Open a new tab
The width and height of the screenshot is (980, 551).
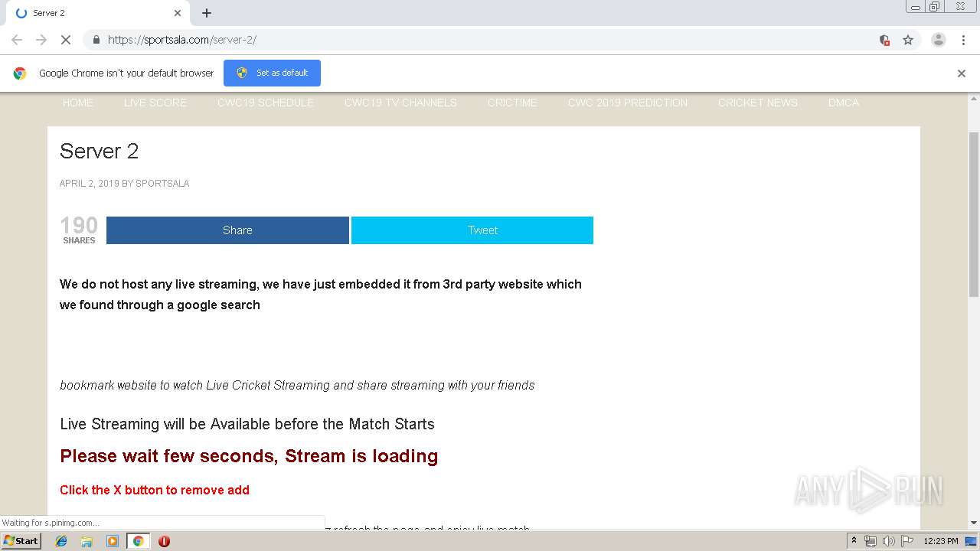tap(207, 13)
